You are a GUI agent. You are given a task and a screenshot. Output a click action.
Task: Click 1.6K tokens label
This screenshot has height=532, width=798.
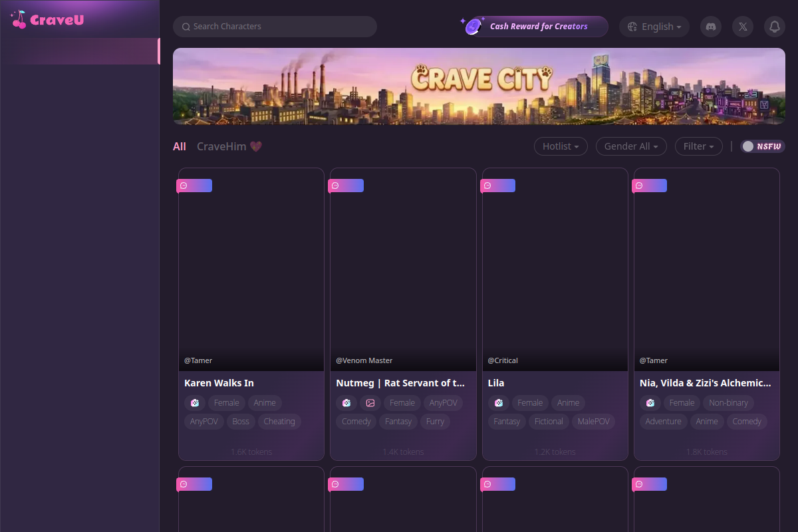pos(251,452)
